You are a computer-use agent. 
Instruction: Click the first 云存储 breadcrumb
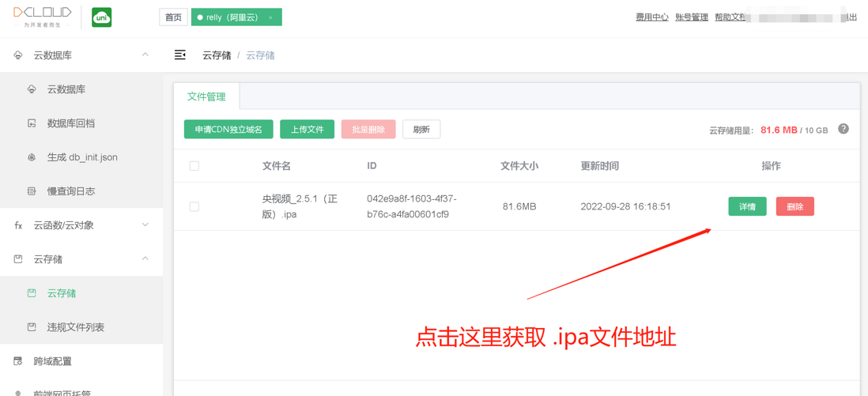pyautogui.click(x=217, y=55)
